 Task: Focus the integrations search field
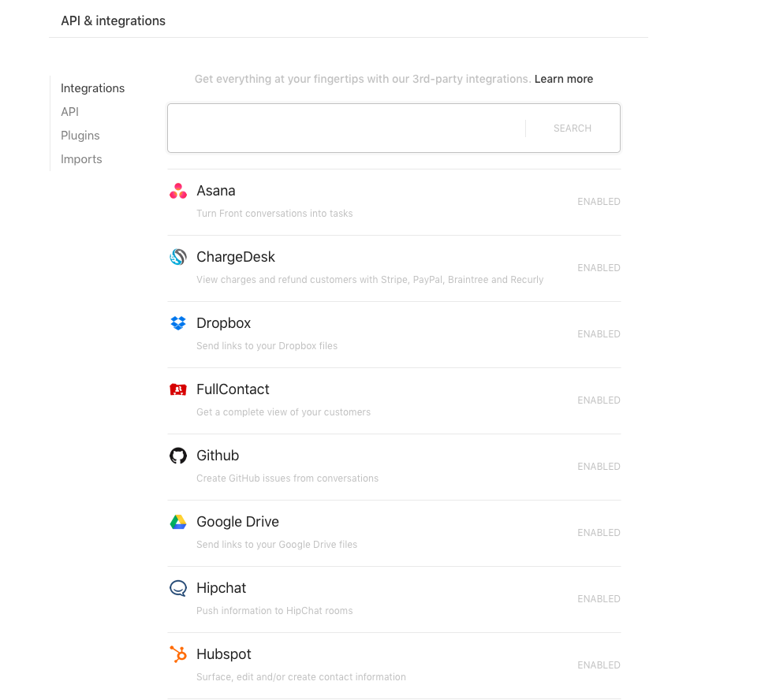(x=347, y=128)
